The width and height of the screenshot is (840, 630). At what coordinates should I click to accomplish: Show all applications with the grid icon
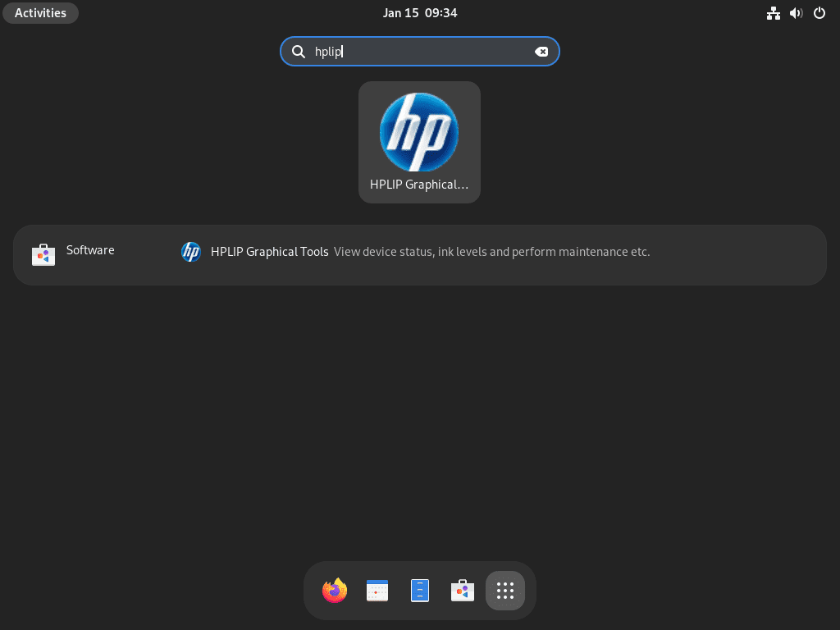pos(504,590)
